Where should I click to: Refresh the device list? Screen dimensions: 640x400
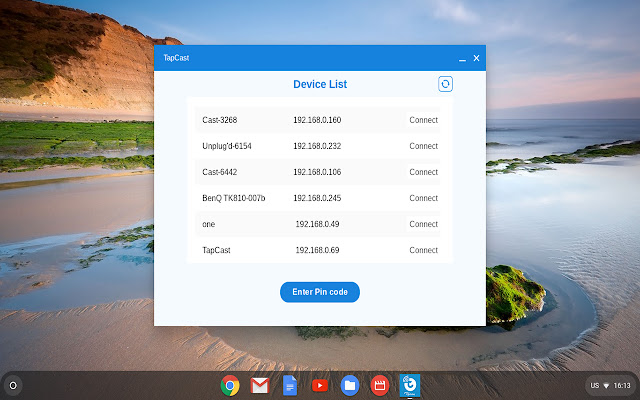(x=445, y=84)
